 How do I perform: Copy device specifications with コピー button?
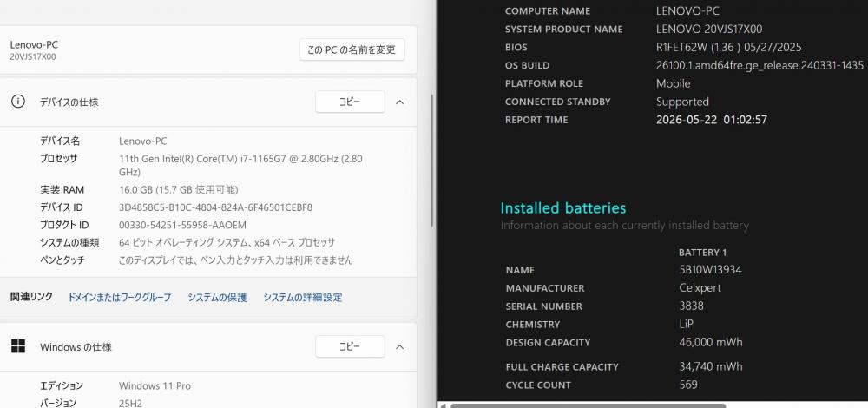click(350, 102)
